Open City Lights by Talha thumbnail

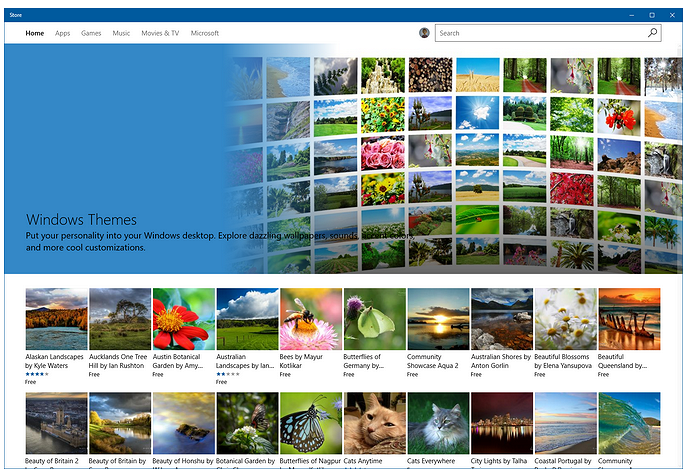point(502,423)
